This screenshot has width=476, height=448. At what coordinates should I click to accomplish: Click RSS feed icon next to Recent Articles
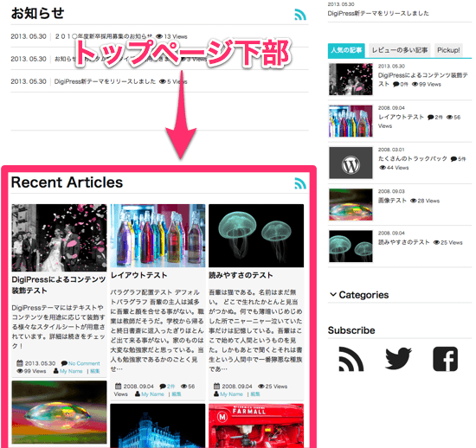300,183
